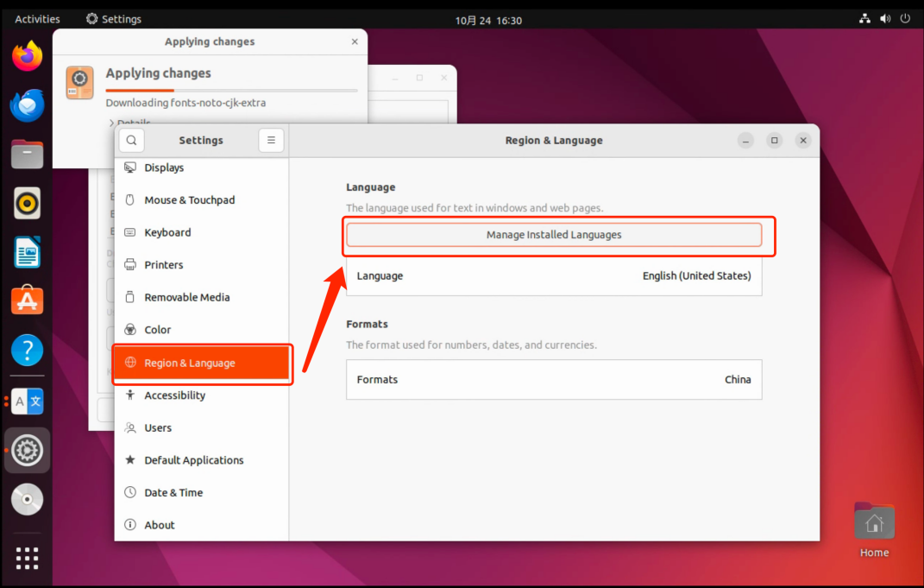
Task: Open Language Support app in dock
Action: [27, 401]
